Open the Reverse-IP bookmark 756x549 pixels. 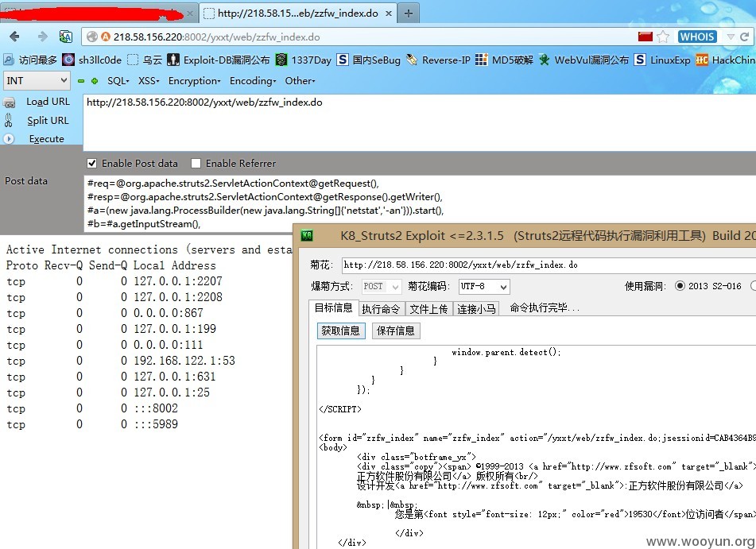pos(438,60)
